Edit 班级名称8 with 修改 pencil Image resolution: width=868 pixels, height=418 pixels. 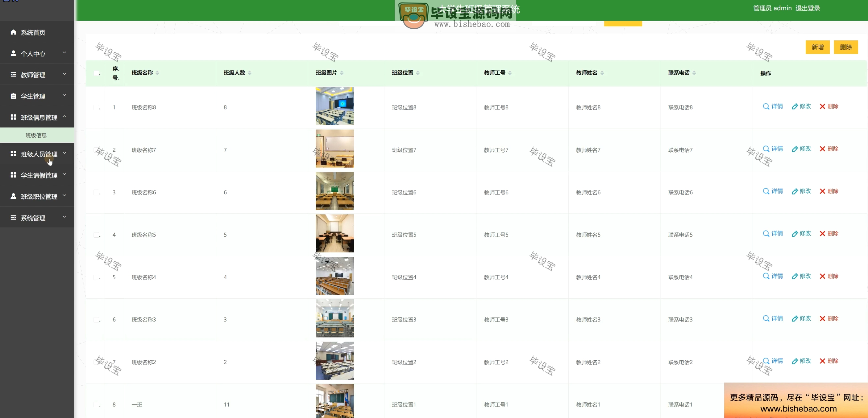tap(795, 106)
